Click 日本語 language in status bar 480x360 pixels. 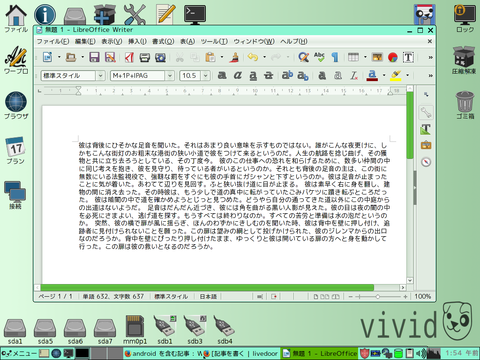[208, 296]
